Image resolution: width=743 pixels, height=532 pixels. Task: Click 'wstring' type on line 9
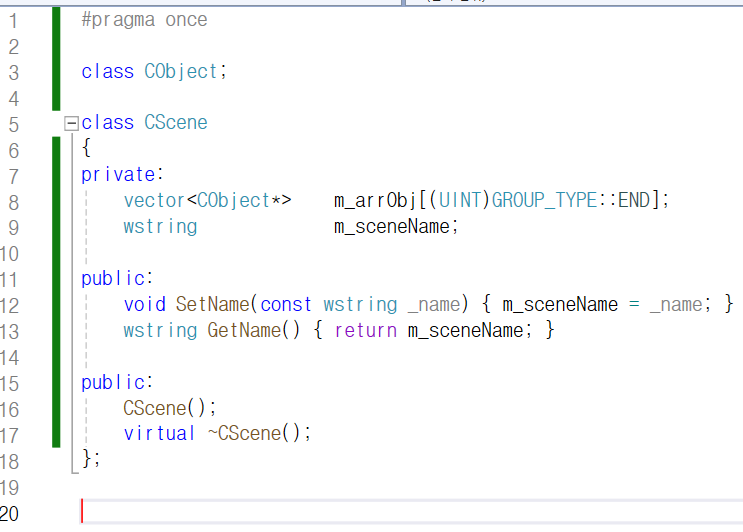click(160, 227)
